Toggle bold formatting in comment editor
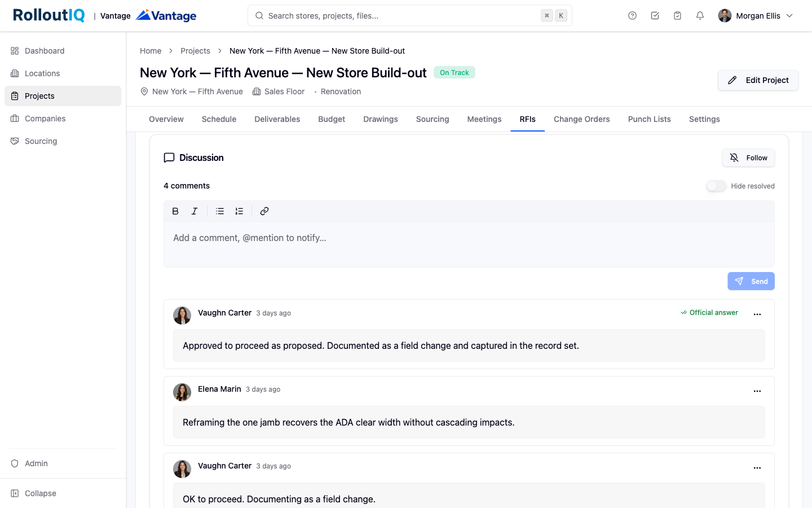This screenshot has height=508, width=812. tap(175, 211)
